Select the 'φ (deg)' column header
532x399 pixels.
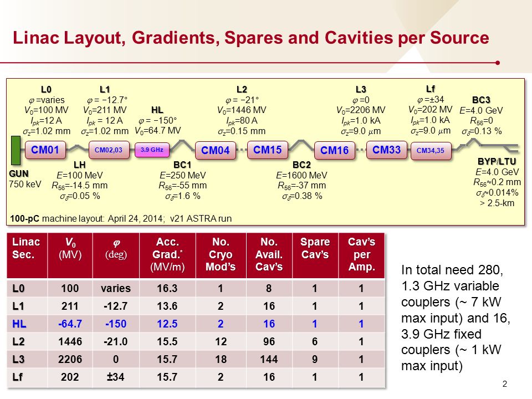(116, 255)
